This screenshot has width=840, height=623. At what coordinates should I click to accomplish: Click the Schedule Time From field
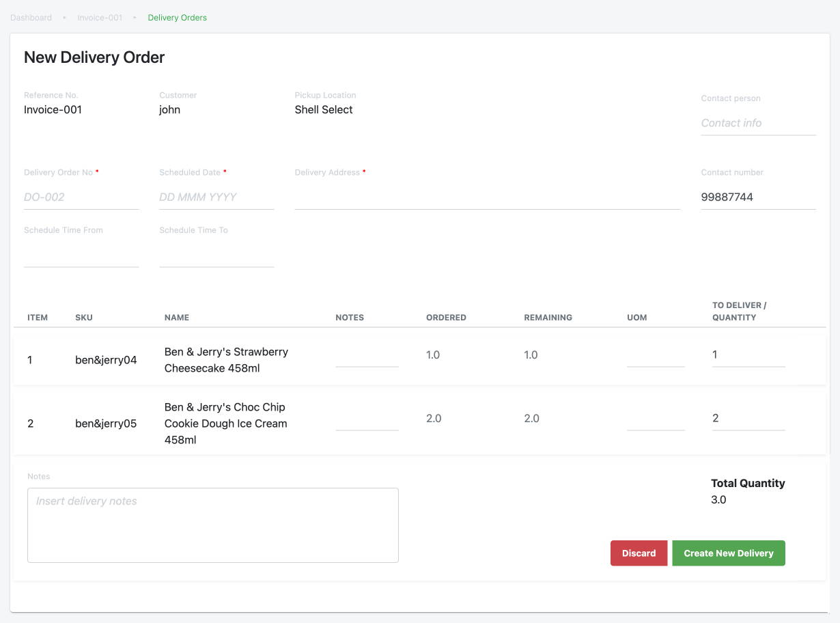[81, 255]
